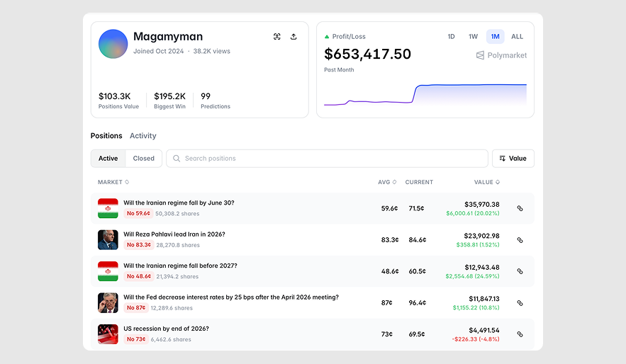Sort positions by MARKET column header
626x364 pixels.
click(113, 182)
